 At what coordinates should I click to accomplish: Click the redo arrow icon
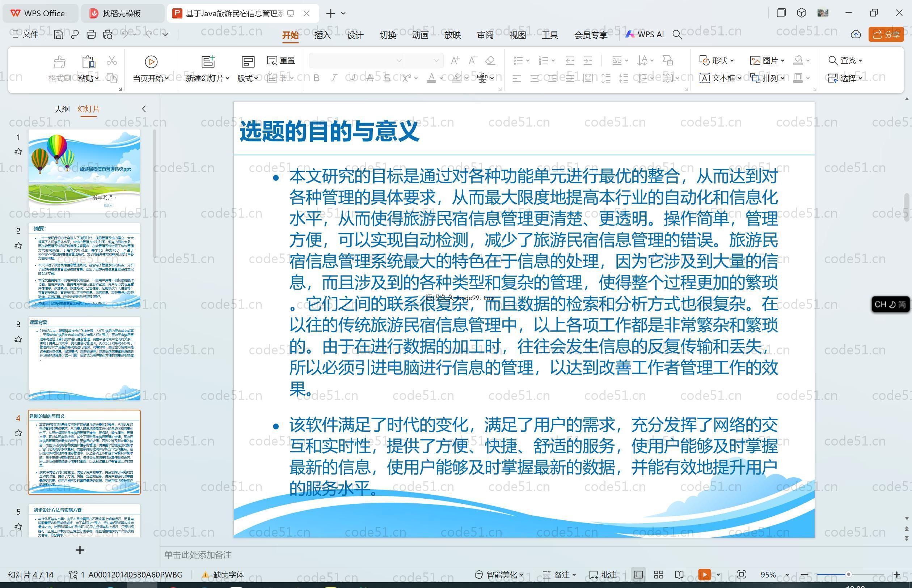tap(149, 34)
